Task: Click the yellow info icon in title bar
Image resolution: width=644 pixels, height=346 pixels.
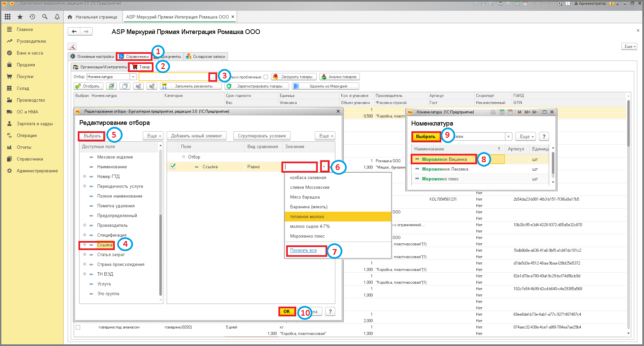Action: coord(612,3)
